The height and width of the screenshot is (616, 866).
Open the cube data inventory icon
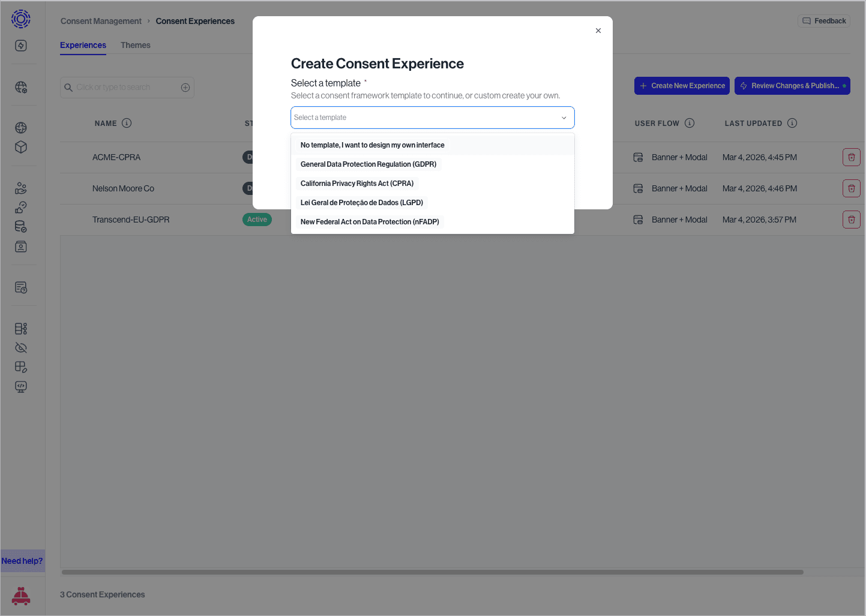pyautogui.click(x=21, y=147)
